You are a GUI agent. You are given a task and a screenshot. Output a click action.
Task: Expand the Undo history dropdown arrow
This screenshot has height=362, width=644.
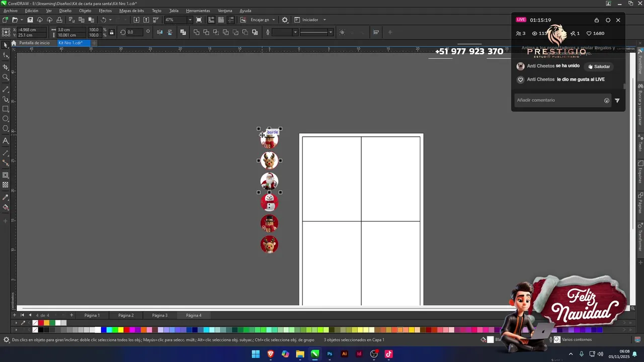(x=110, y=20)
